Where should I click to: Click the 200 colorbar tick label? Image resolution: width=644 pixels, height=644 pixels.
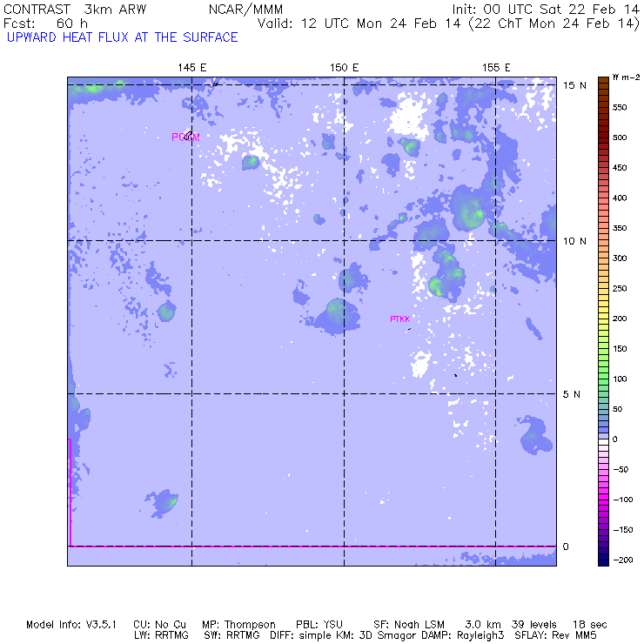point(620,319)
